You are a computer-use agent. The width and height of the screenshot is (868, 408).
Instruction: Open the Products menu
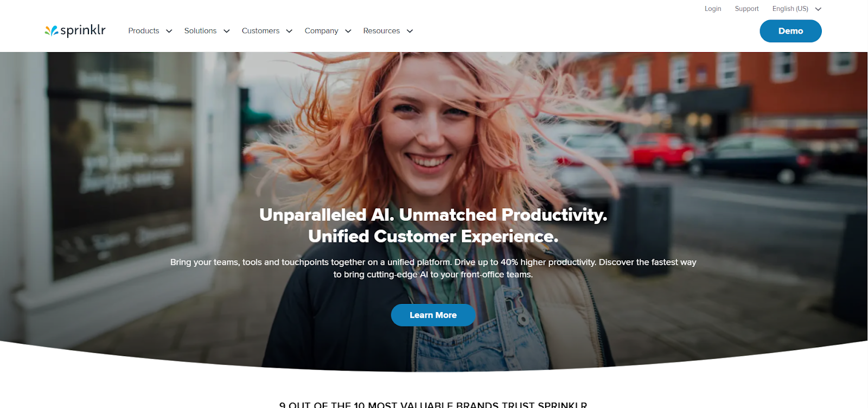(x=144, y=31)
